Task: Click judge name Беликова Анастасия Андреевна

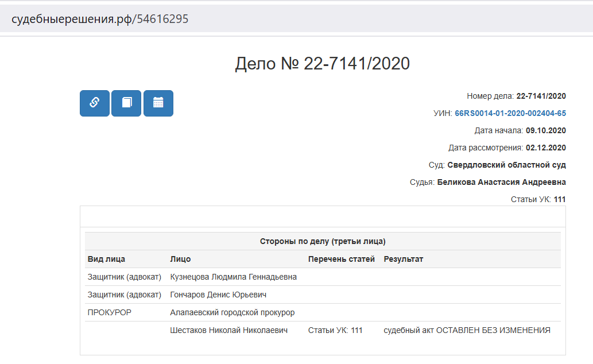Action: (501, 183)
